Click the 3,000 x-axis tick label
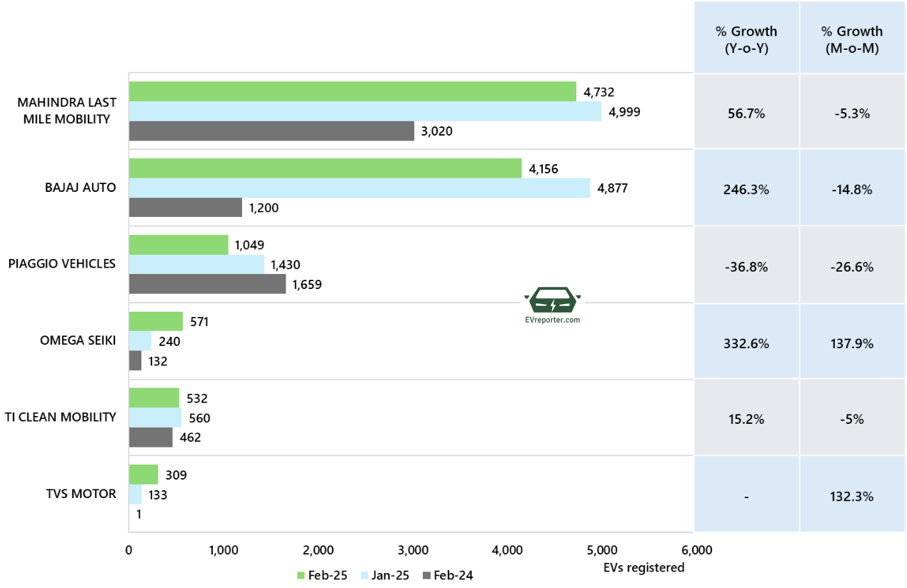Screen dimensions: 907x588 coord(413,550)
